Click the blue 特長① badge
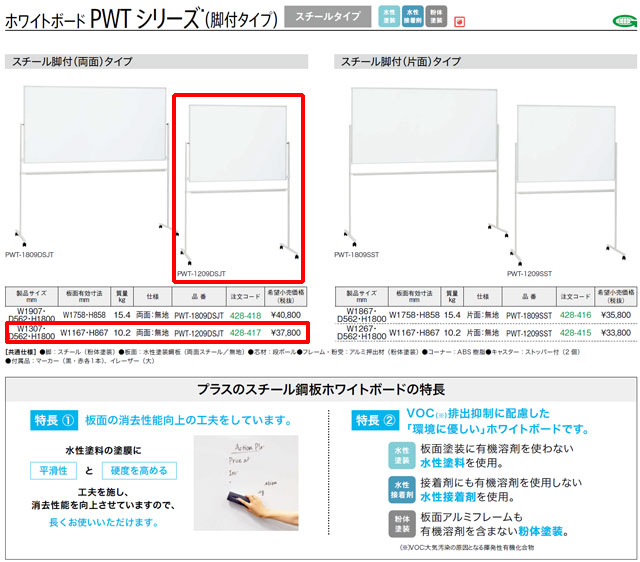 coord(54,420)
